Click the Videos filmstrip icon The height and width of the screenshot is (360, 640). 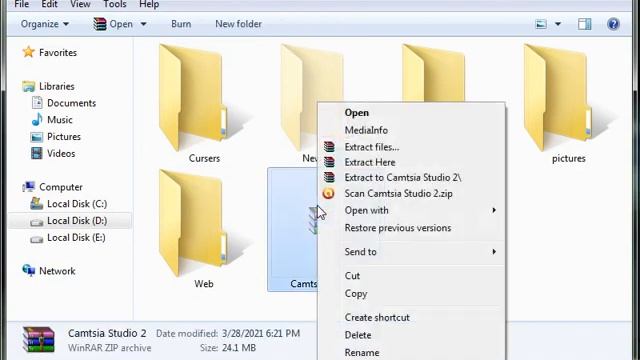tap(37, 153)
